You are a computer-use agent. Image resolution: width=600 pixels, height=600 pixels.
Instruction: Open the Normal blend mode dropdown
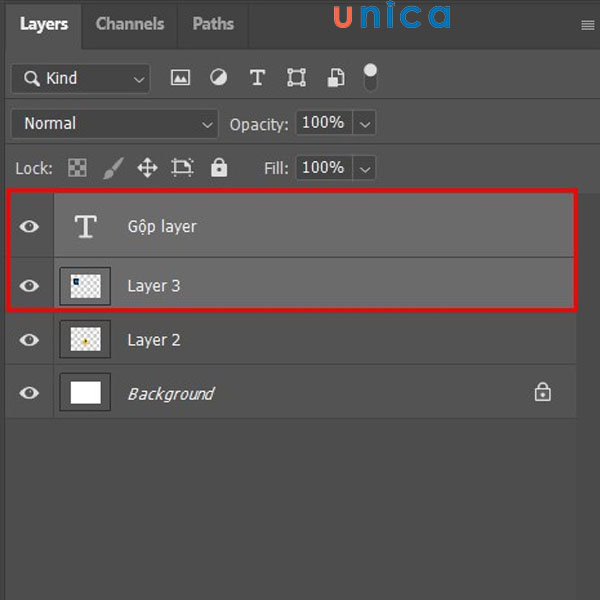pos(115,124)
